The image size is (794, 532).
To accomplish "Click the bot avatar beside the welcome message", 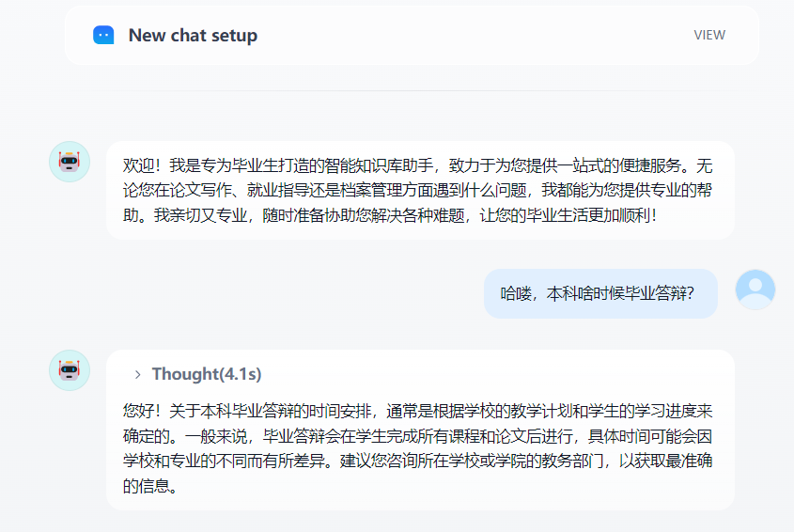I will (70, 162).
